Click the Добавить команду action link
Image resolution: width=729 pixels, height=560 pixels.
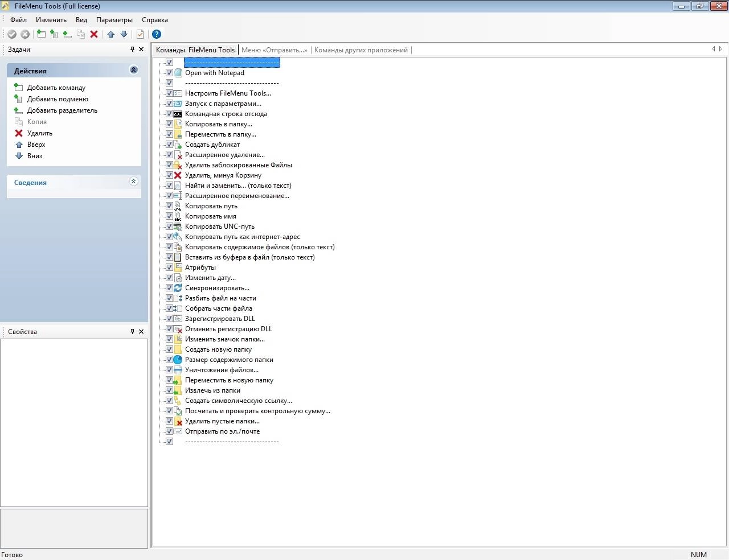56,88
